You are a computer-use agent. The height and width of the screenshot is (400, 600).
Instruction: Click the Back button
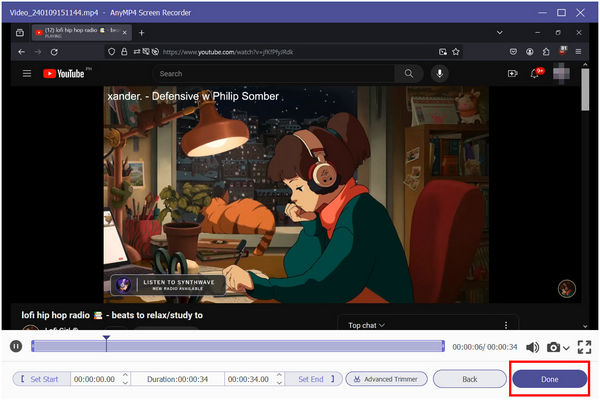click(x=470, y=379)
